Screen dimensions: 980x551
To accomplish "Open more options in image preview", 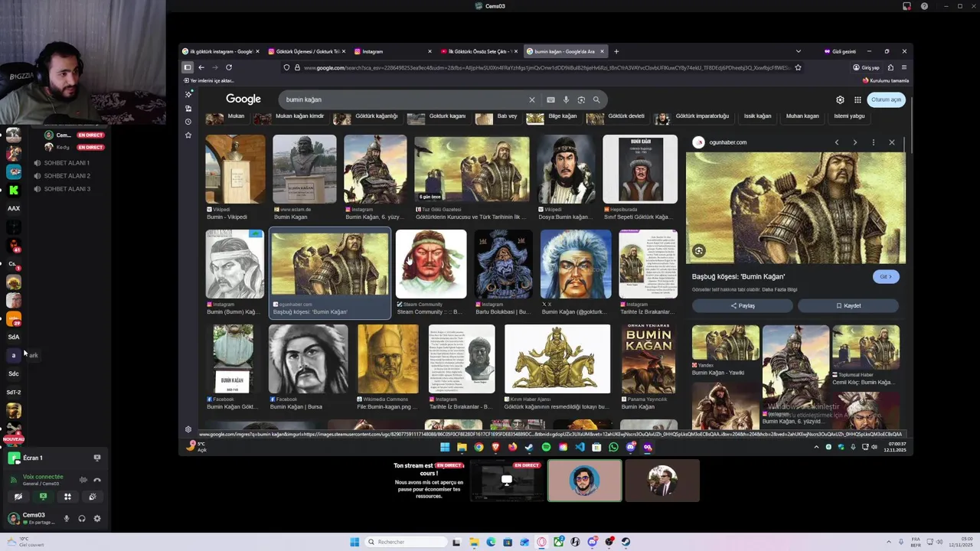I will [873, 142].
